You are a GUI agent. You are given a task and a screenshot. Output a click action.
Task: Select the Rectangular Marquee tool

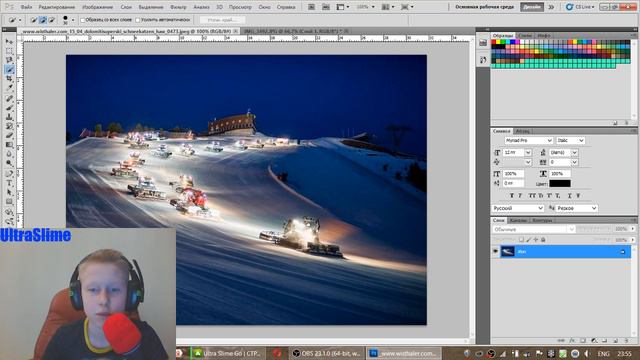point(9,51)
